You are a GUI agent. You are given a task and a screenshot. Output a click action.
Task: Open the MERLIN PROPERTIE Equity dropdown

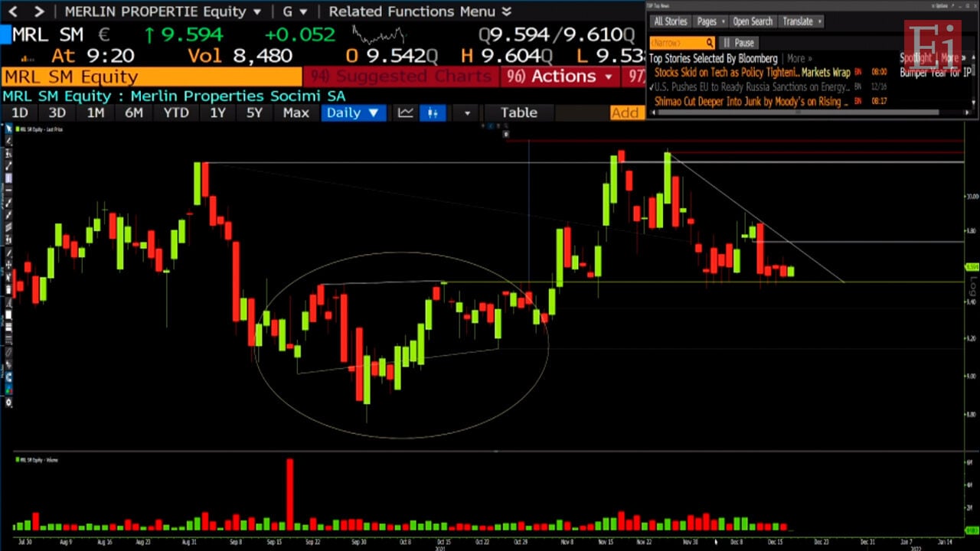tap(162, 11)
